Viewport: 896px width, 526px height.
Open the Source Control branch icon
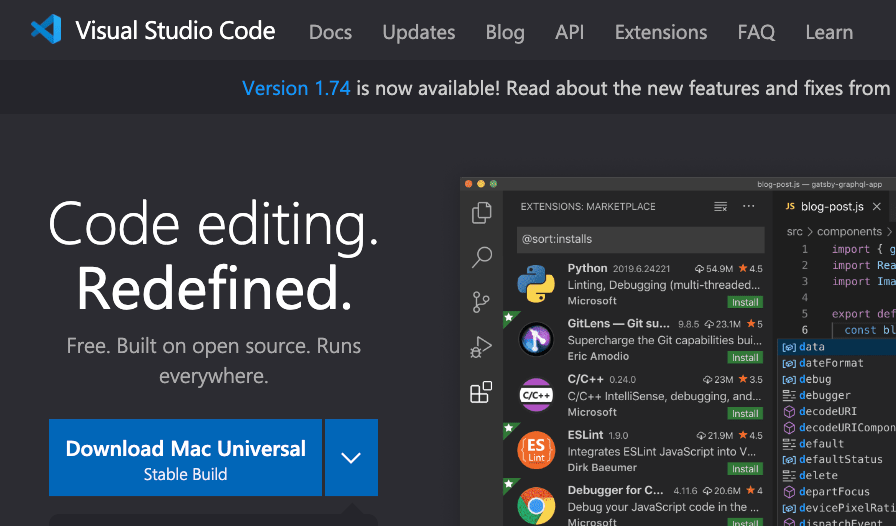pos(481,302)
